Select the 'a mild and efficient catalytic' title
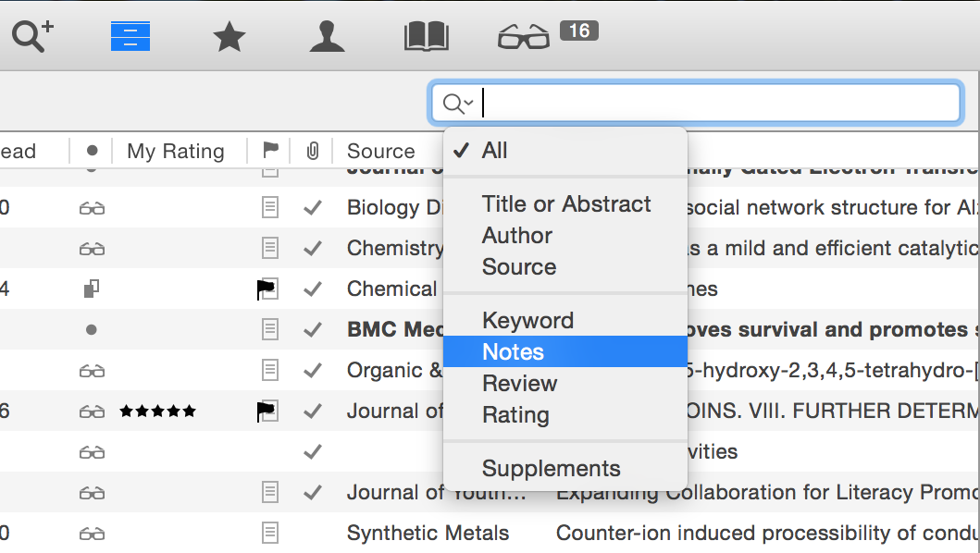980x553 pixels. tap(833, 249)
